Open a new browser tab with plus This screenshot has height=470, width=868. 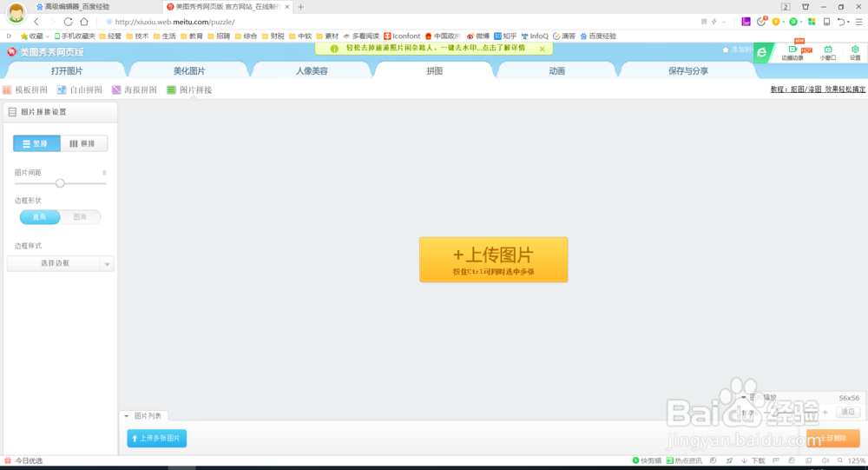300,7
